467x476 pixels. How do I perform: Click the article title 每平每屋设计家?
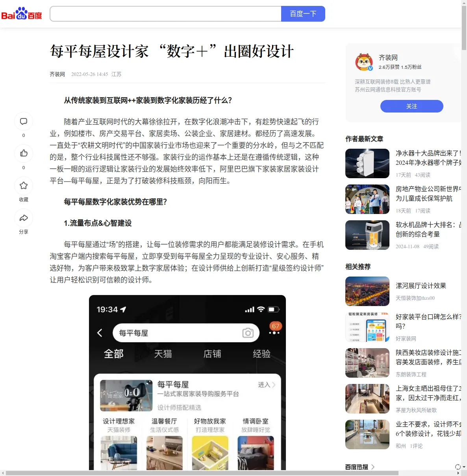[172, 52]
